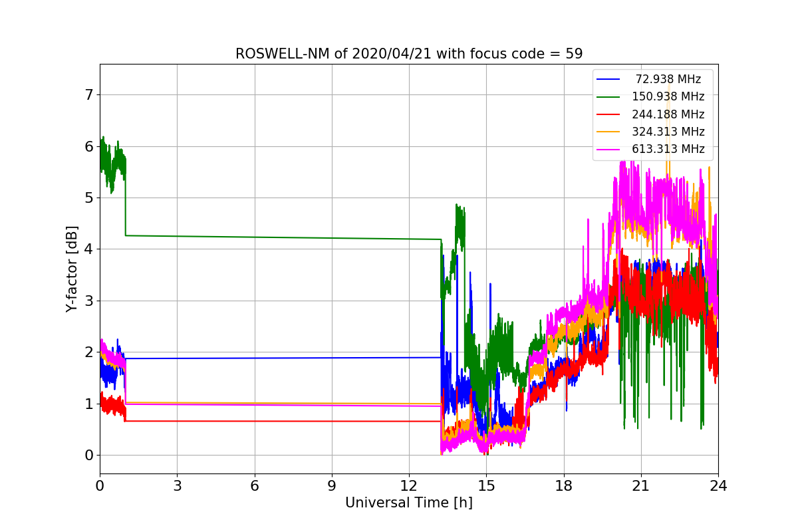
Task: Click y-axis tick label 7
Action: coord(89,95)
